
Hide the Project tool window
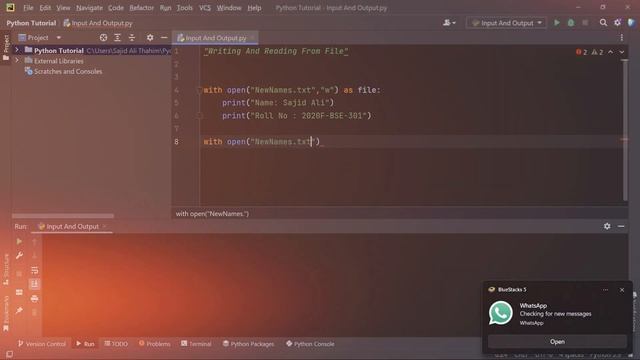(164, 38)
